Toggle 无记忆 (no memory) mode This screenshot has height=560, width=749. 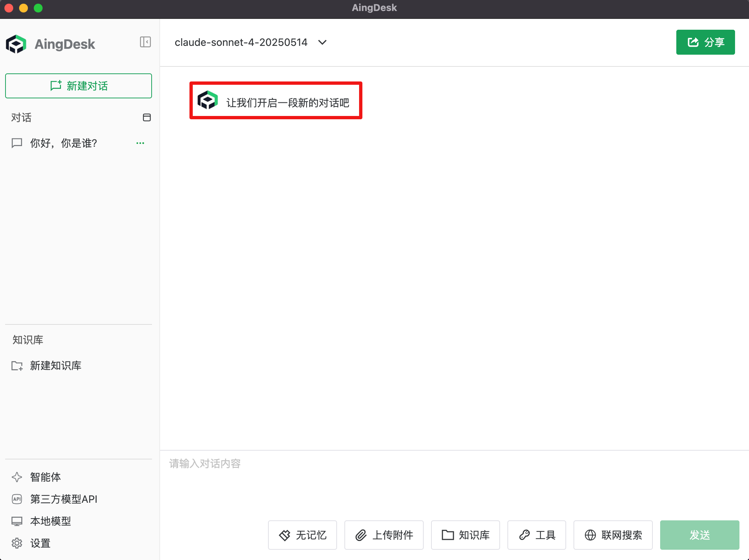pos(302,535)
